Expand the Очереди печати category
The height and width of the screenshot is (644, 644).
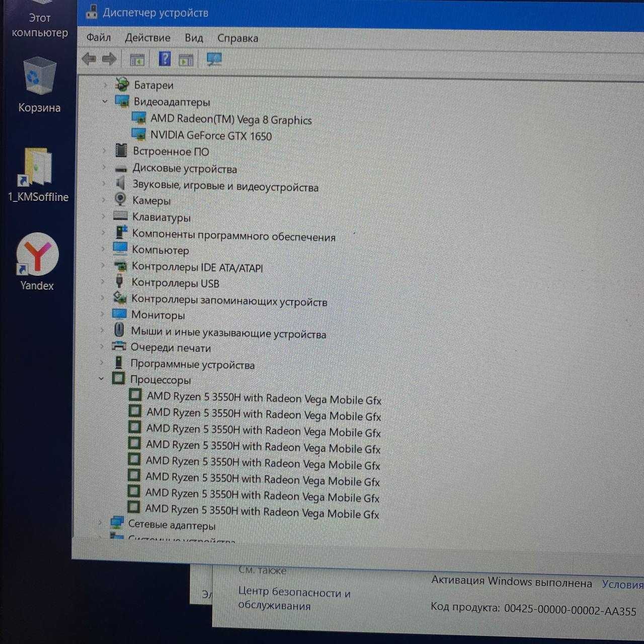tap(102, 346)
